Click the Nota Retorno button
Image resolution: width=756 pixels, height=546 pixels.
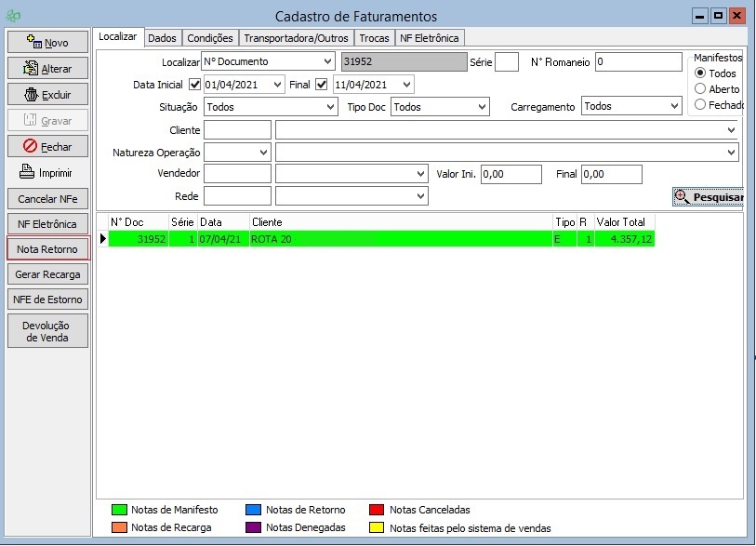tap(47, 248)
